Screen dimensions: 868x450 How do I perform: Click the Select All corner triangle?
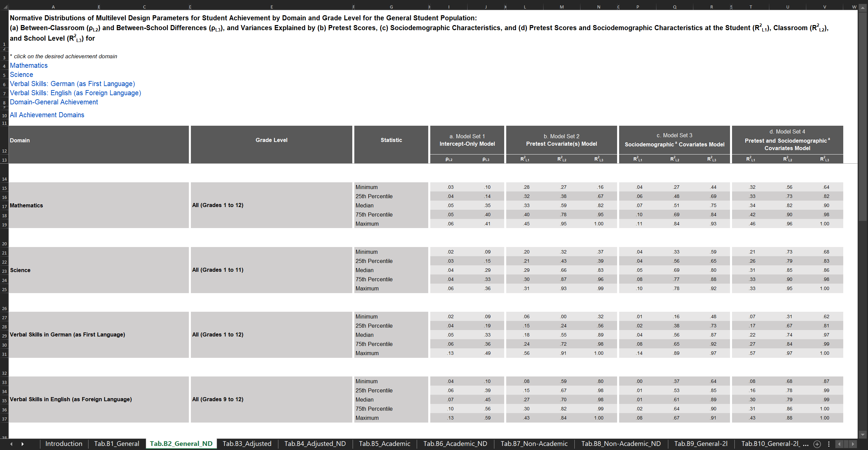pyautogui.click(x=5, y=7)
